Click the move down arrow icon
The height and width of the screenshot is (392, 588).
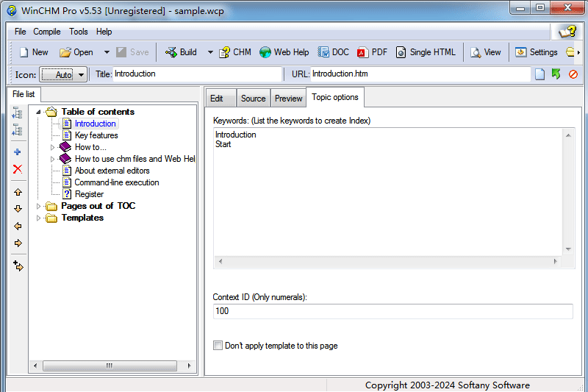[x=18, y=209]
